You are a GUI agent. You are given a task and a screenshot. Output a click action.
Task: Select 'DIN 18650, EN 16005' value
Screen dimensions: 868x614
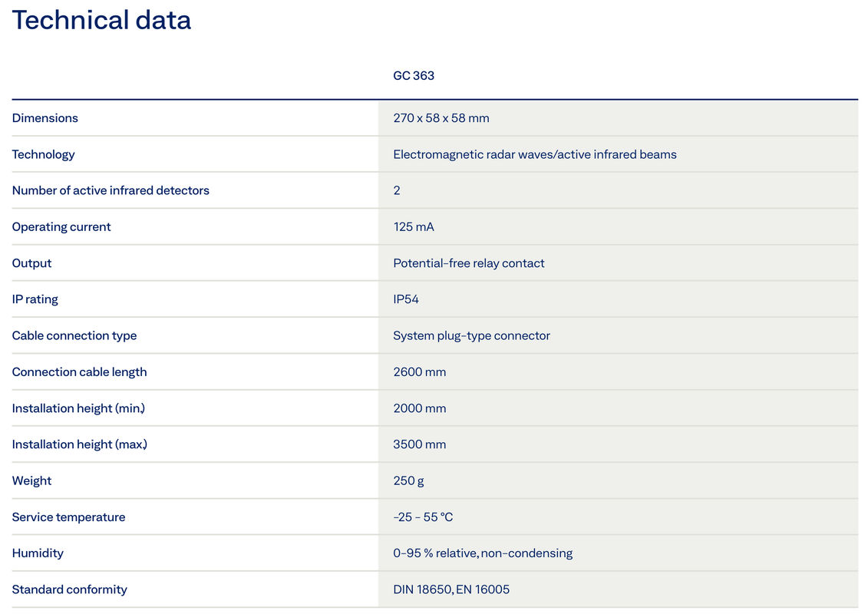click(451, 589)
